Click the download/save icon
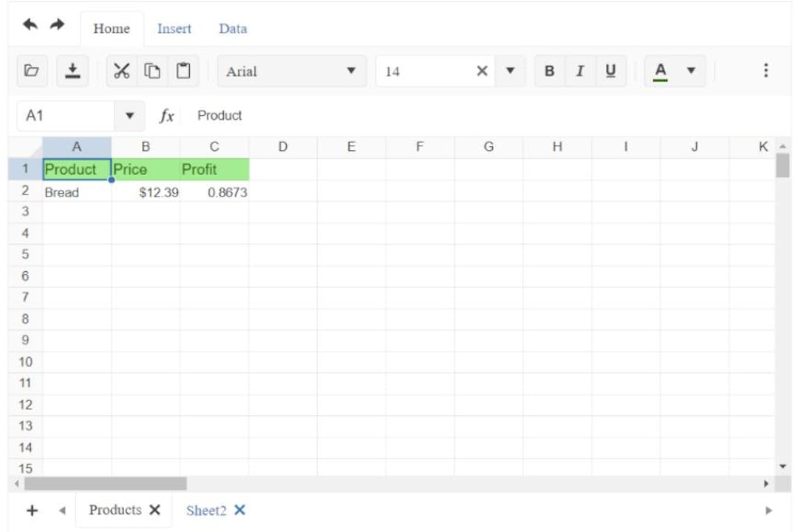This screenshot has height=532, width=798. [72, 71]
